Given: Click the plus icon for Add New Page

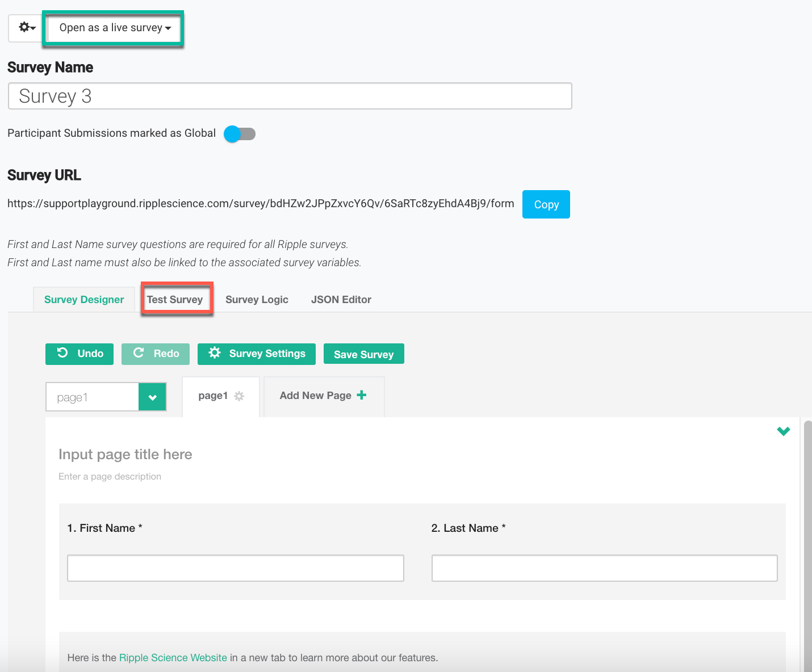Looking at the screenshot, I should (x=362, y=395).
